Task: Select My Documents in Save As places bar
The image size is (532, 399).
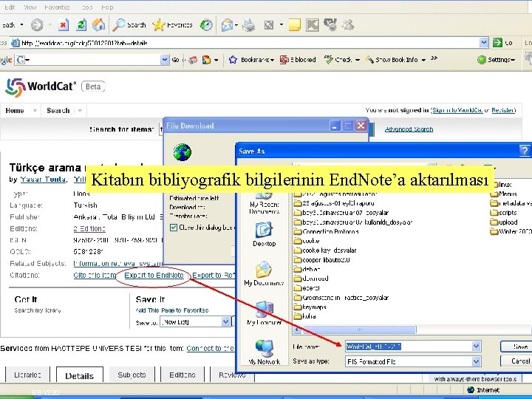Action: 264,273
